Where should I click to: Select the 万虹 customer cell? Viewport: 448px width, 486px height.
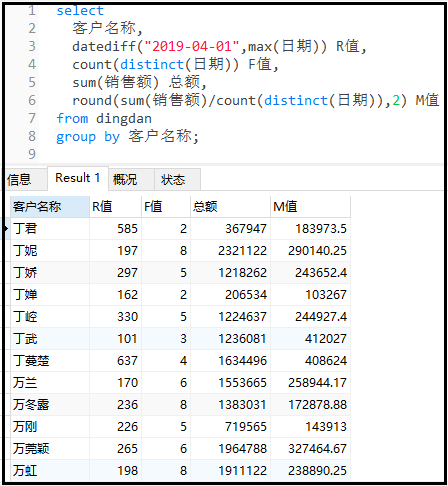point(50,470)
